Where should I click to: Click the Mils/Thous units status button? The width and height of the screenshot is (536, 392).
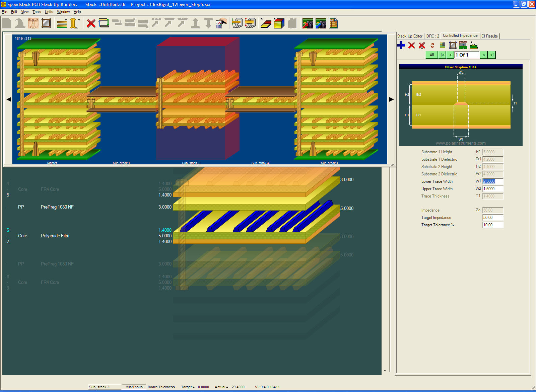click(134, 387)
